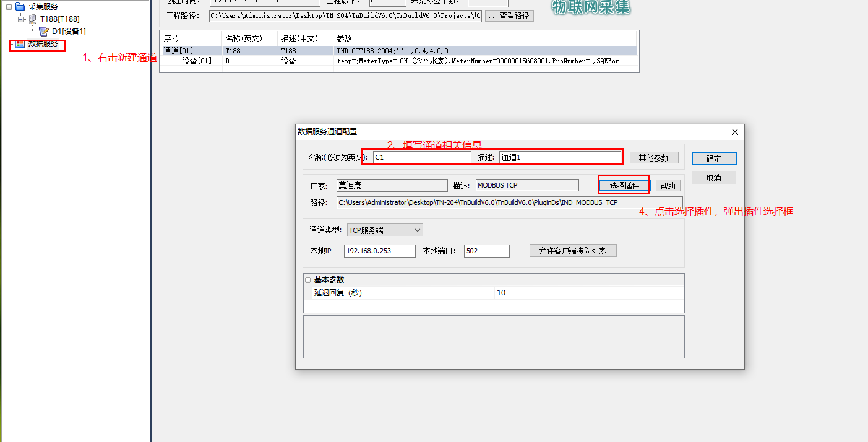Click the empty description box at dialog bottom
The image size is (868, 442).
494,337
